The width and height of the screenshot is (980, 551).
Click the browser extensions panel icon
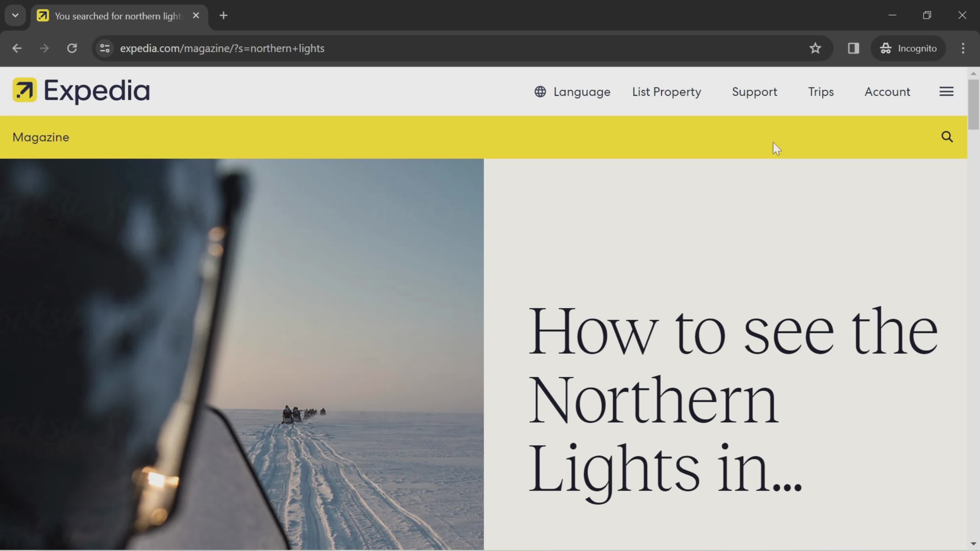point(853,48)
